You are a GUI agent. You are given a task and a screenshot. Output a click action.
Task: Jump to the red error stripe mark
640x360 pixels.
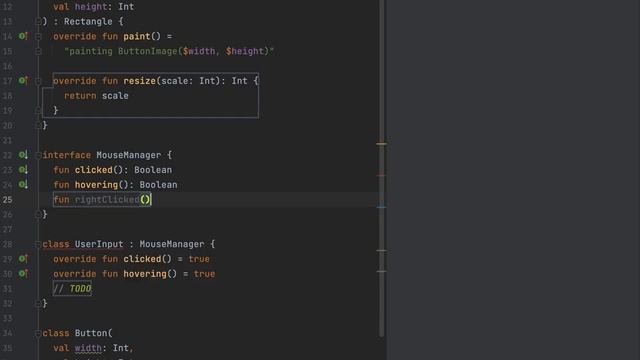pos(381,175)
